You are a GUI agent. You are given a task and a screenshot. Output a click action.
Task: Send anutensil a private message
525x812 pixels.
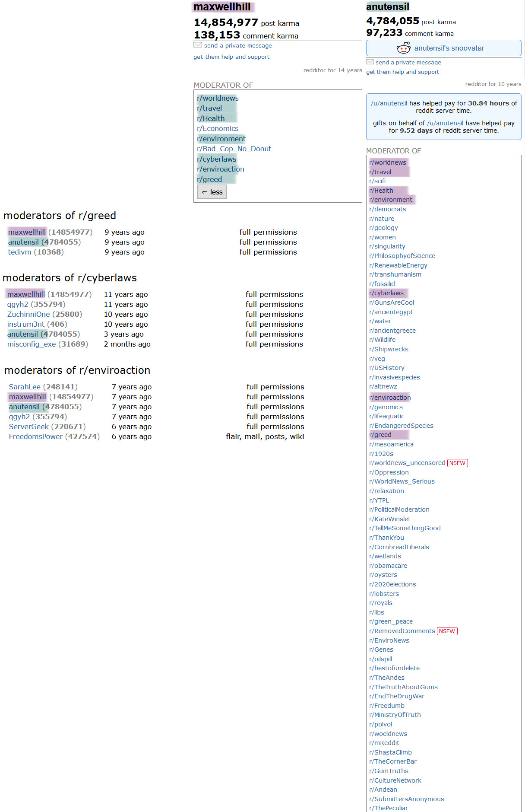pos(408,62)
